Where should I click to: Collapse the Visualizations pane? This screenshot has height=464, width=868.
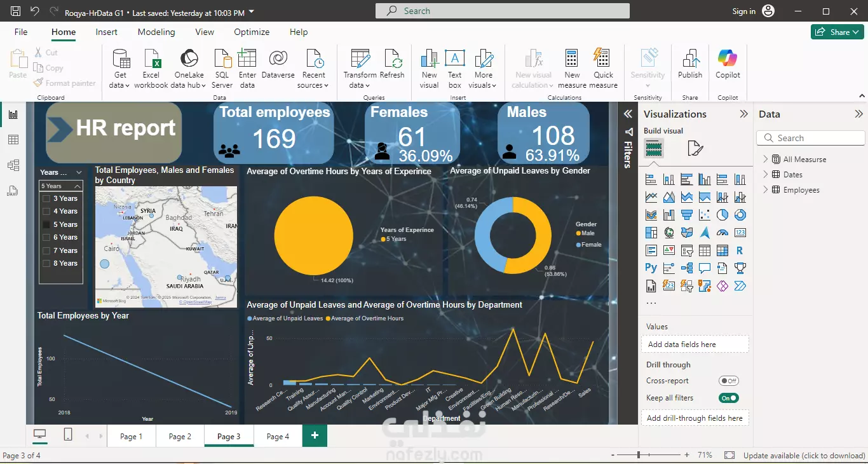[743, 114]
